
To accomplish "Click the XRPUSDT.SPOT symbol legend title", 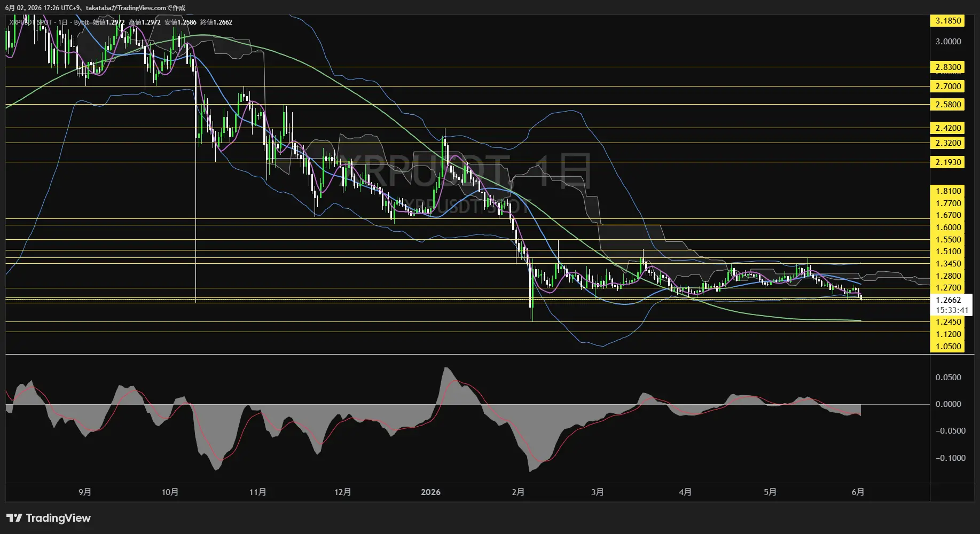I will coord(30,22).
